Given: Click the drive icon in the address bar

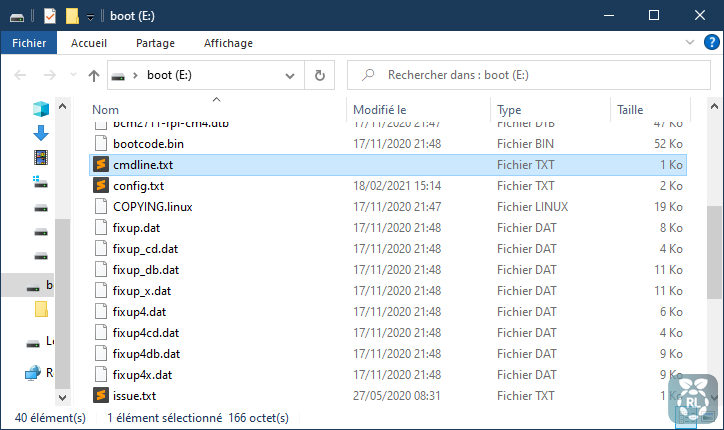Looking at the screenshot, I should (118, 76).
